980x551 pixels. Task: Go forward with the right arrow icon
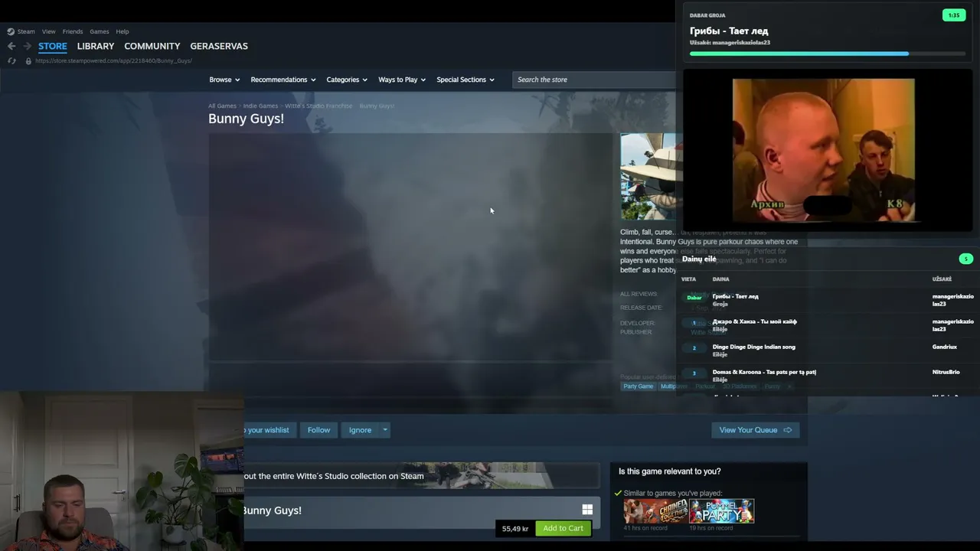(x=28, y=46)
